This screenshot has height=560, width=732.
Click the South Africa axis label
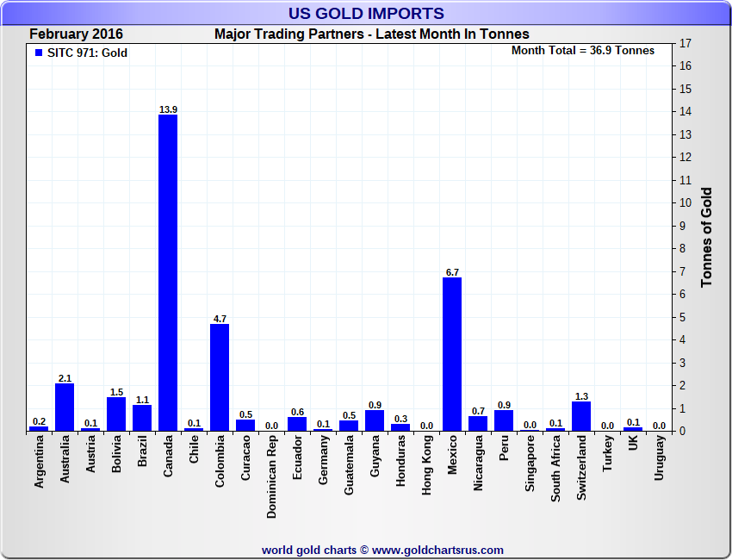tap(555, 469)
